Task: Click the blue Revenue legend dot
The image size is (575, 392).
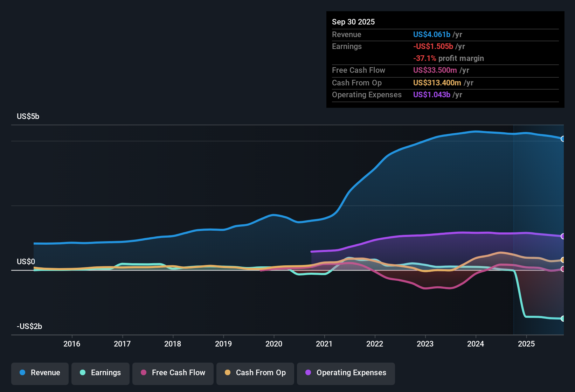Action: [22, 373]
